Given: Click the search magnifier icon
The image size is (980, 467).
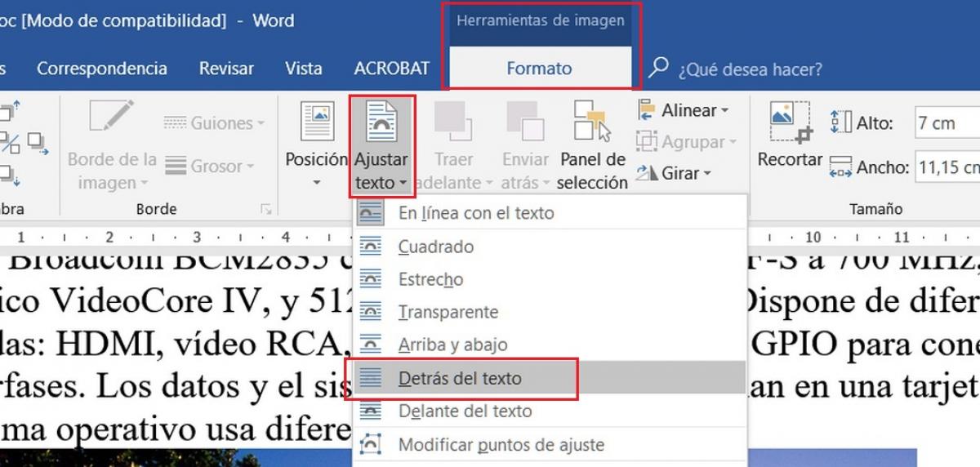Looking at the screenshot, I should click(658, 69).
